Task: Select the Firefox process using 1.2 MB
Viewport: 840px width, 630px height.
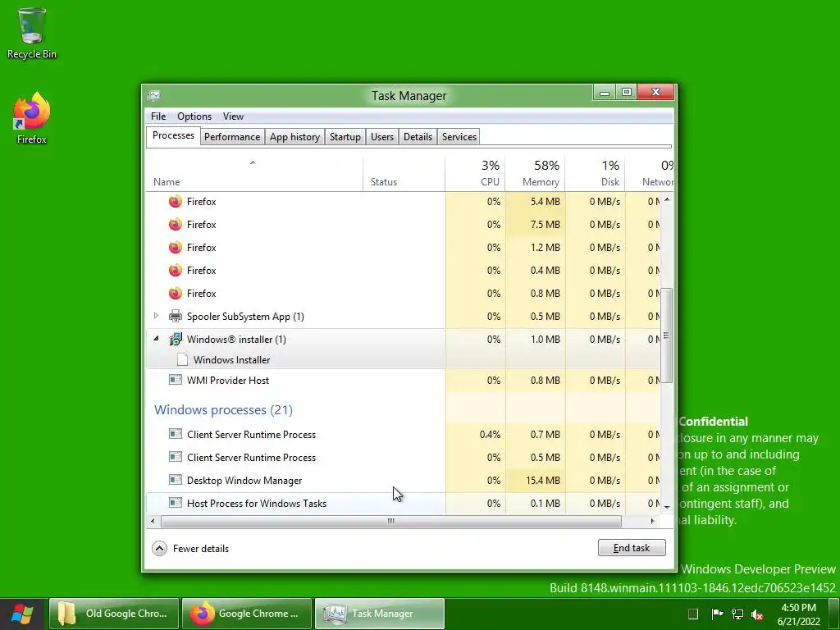Action: (402, 248)
